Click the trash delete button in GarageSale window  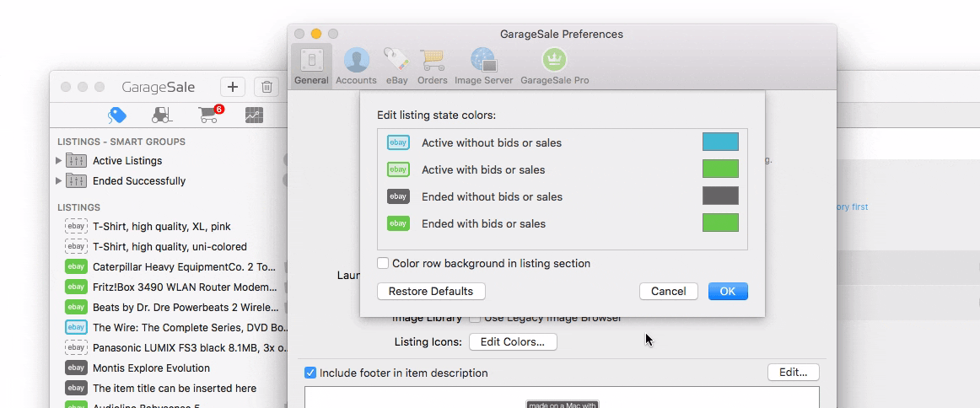tap(267, 87)
